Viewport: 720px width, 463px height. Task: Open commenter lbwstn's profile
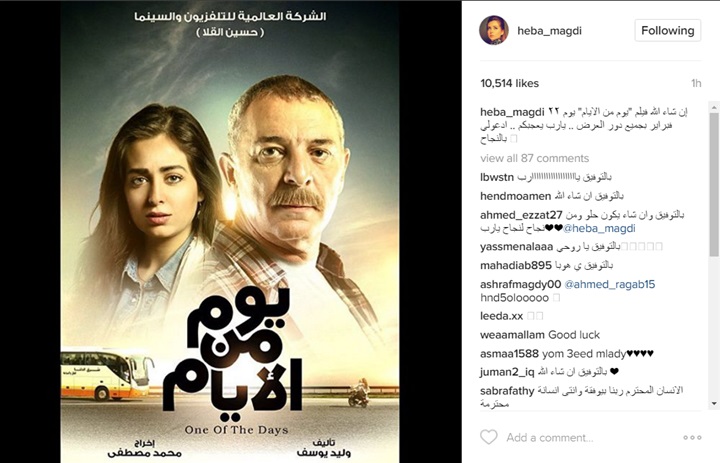497,177
